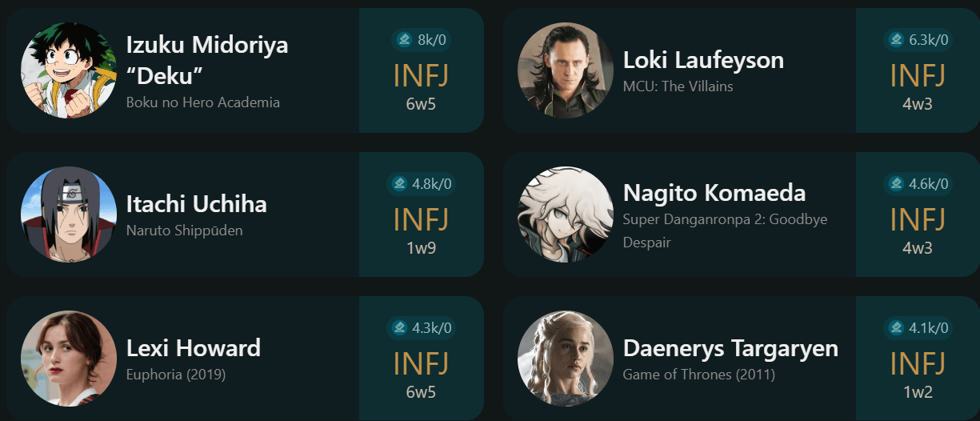This screenshot has height=421, width=980.
Task: Click the Loki Laufeyson name
Action: 703,60
